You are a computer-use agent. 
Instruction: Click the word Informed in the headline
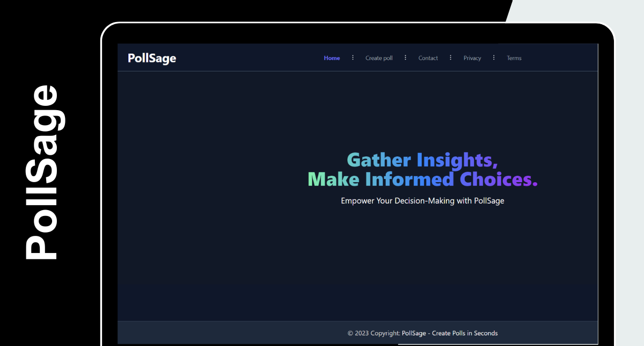(409, 179)
